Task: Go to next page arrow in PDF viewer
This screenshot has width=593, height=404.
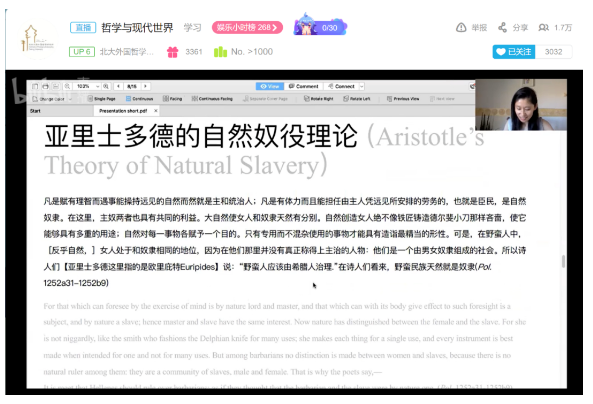Action: point(145,86)
